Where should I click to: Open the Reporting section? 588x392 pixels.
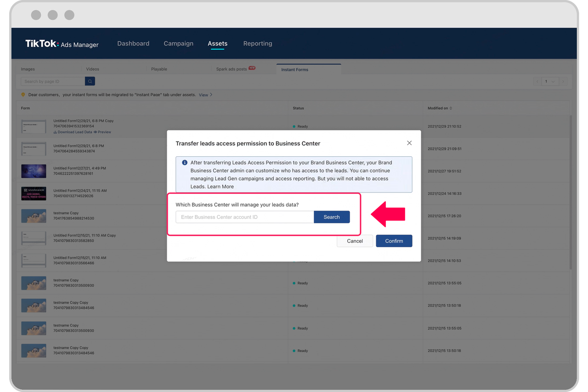[x=257, y=44]
